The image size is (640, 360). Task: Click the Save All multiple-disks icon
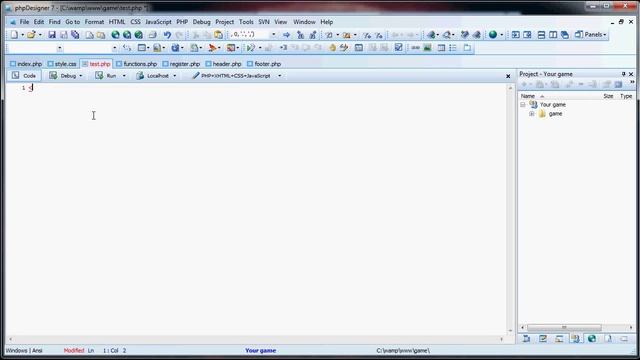tap(75, 35)
